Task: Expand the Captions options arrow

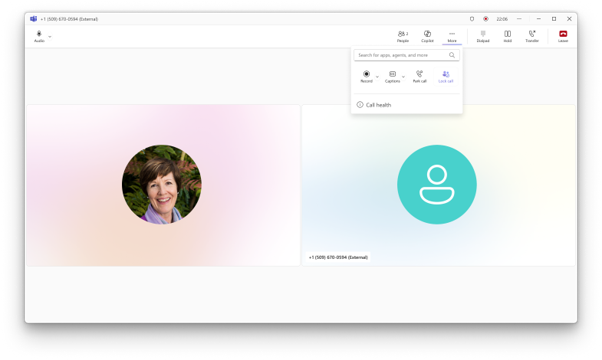Action: [x=403, y=77]
